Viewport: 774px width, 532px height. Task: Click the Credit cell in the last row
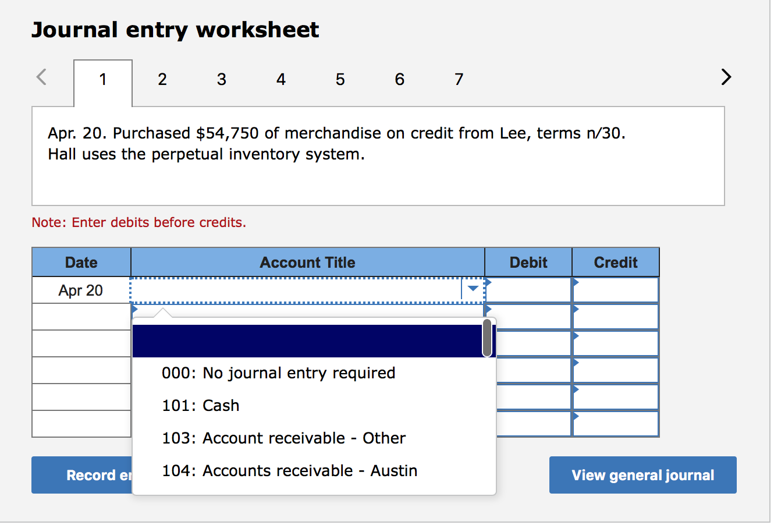(616, 424)
